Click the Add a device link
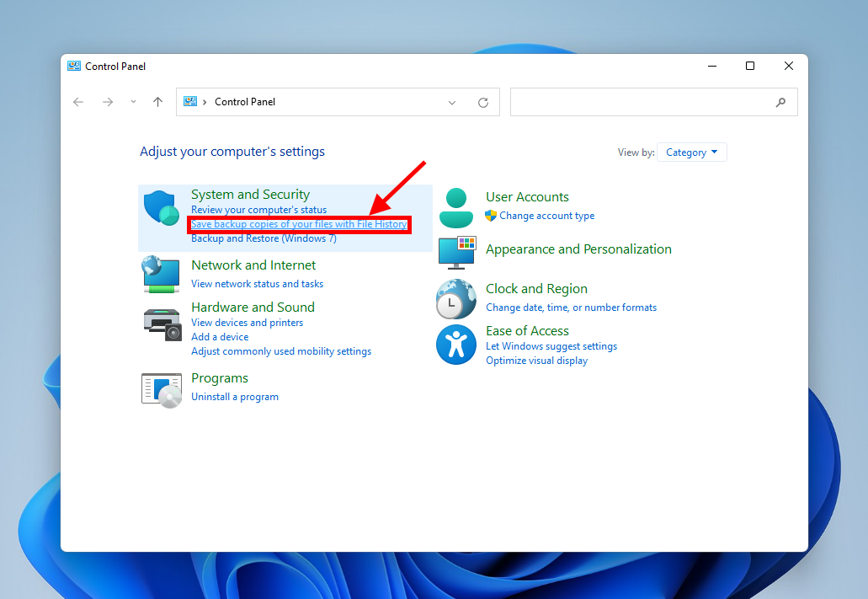Image resolution: width=868 pixels, height=599 pixels. point(220,337)
